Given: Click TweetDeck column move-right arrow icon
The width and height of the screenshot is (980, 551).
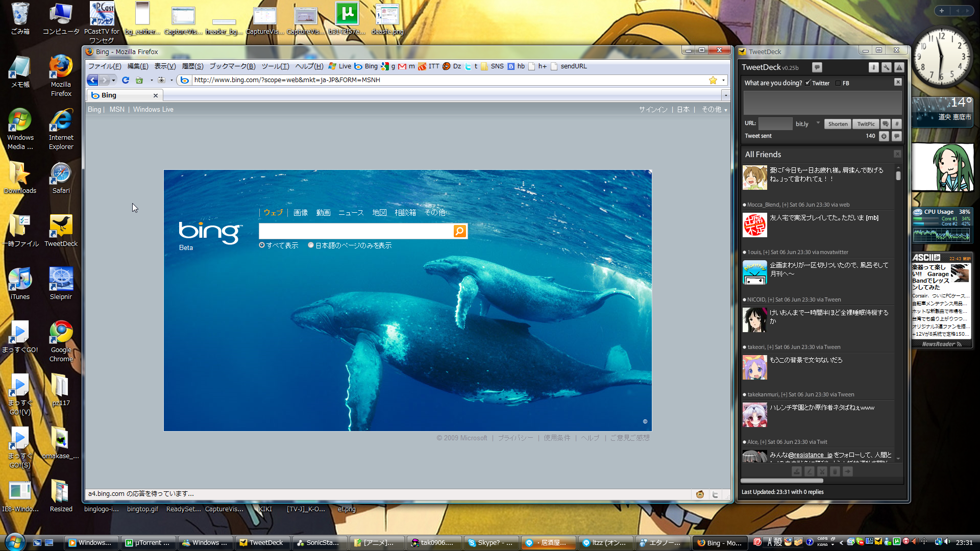Looking at the screenshot, I should click(x=848, y=472).
